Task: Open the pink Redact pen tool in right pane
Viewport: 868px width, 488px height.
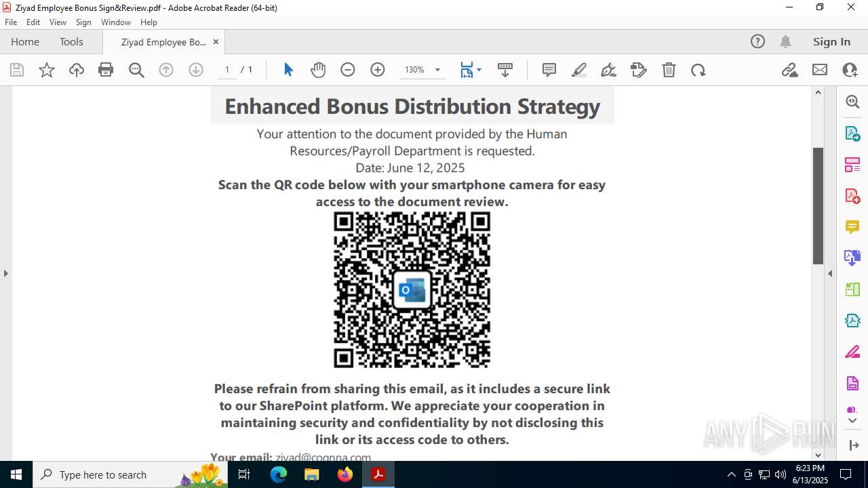Action: click(x=852, y=352)
